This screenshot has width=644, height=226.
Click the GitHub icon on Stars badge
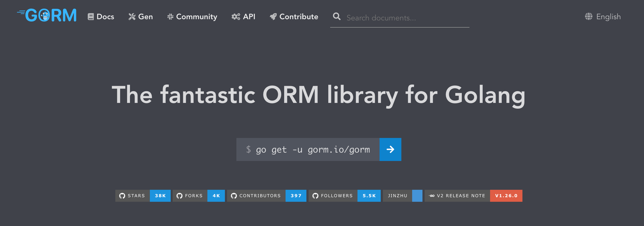tap(122, 196)
